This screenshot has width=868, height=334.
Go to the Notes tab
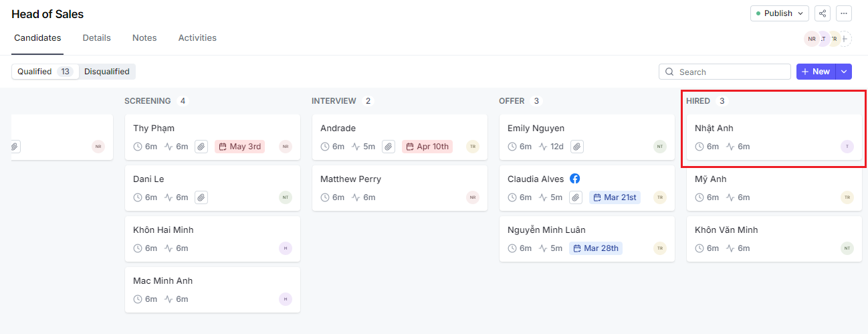[144, 38]
